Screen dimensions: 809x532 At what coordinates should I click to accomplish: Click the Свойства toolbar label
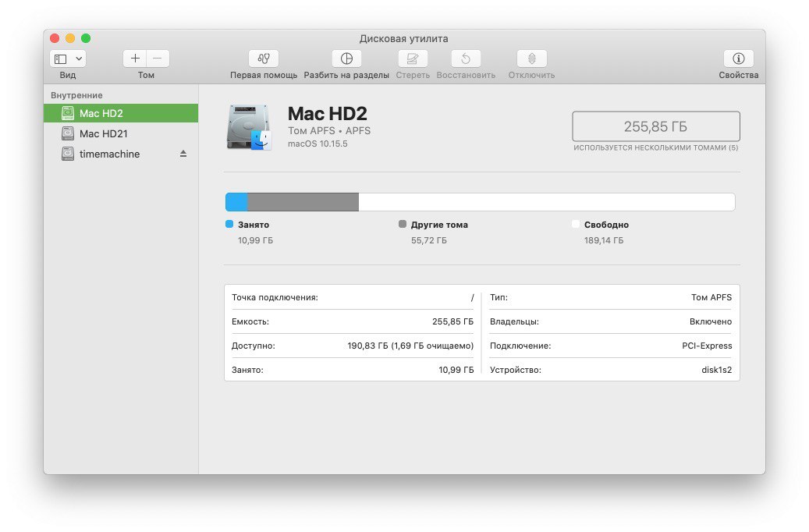click(738, 75)
